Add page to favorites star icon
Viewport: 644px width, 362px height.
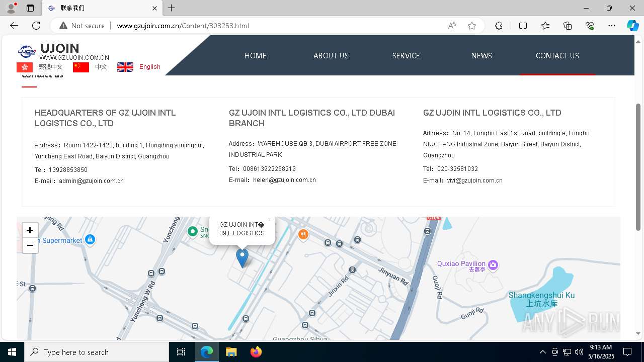pos(472,26)
